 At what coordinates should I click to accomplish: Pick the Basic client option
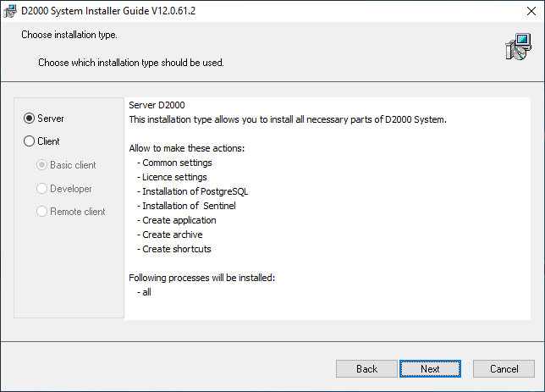click(42, 165)
